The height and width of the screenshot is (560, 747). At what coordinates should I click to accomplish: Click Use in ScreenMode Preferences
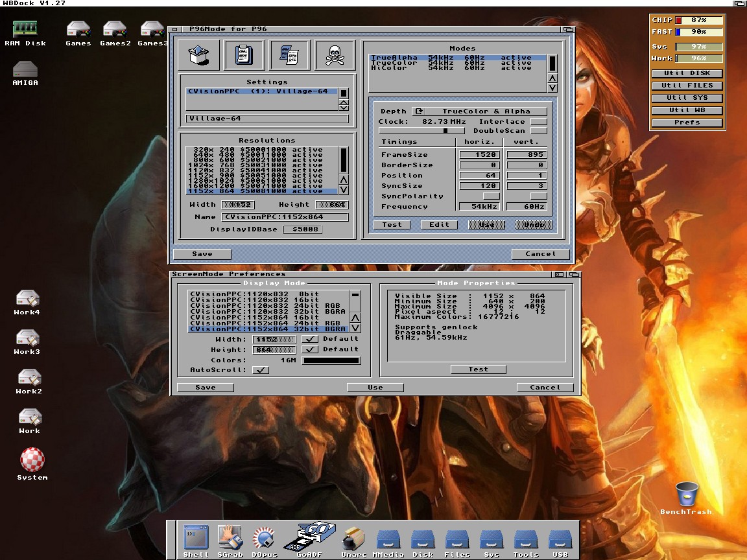(x=375, y=388)
